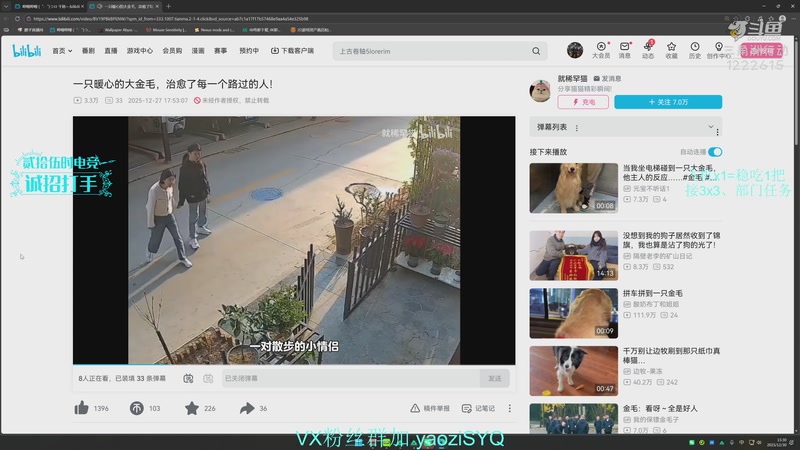Toggle the danmaku display icon
The width and height of the screenshot is (800, 450).
coord(188,379)
